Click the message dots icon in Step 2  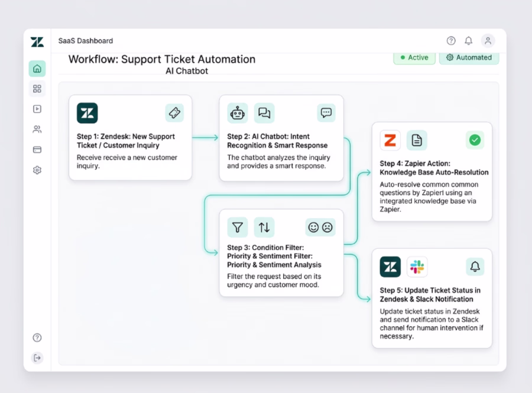[326, 112]
